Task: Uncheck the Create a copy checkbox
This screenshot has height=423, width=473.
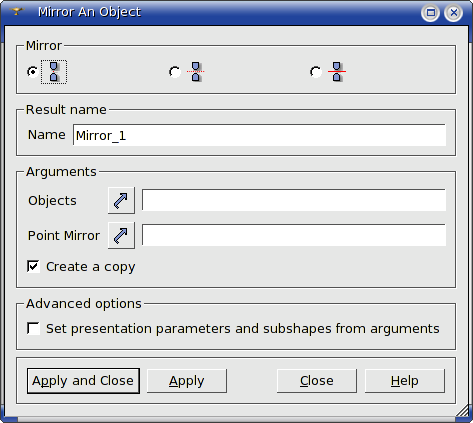Action: (33, 266)
